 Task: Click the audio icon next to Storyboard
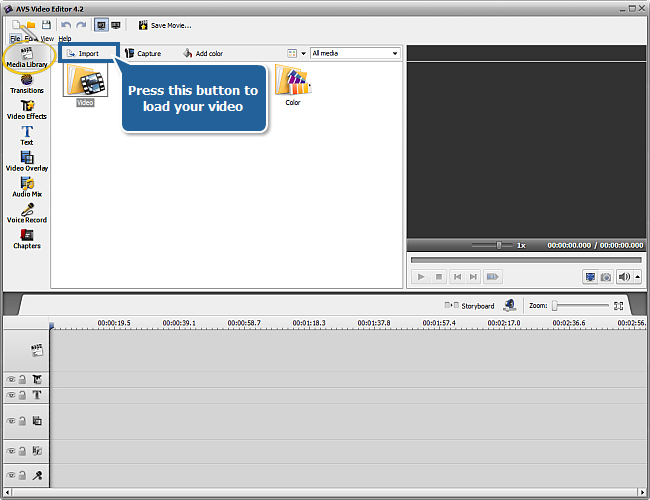(509, 306)
